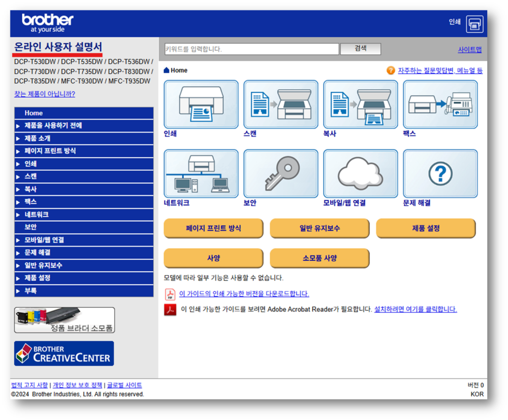The width and height of the screenshot is (508, 420).
Task: Click the 페이지 프린트 방식 yellow button
Action: (x=213, y=228)
